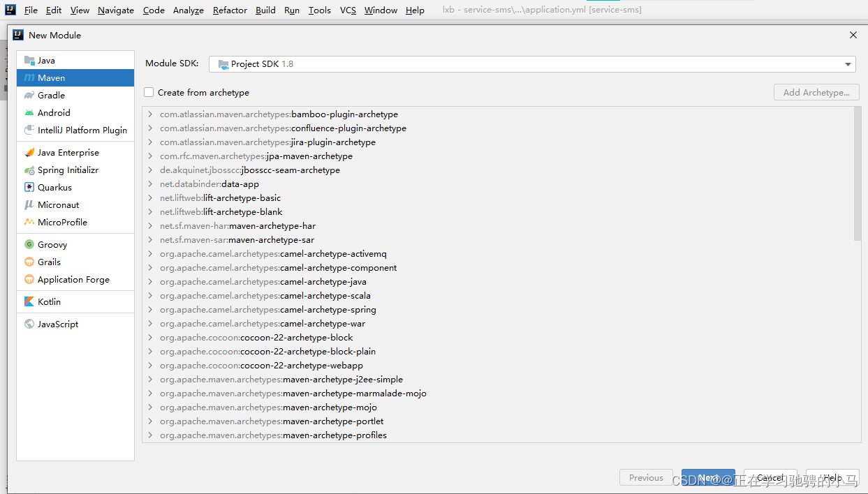Open the Refactor menu

(x=230, y=10)
